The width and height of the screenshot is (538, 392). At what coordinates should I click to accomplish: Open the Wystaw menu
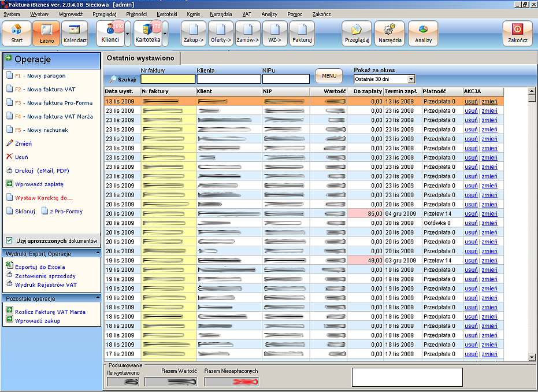point(39,14)
